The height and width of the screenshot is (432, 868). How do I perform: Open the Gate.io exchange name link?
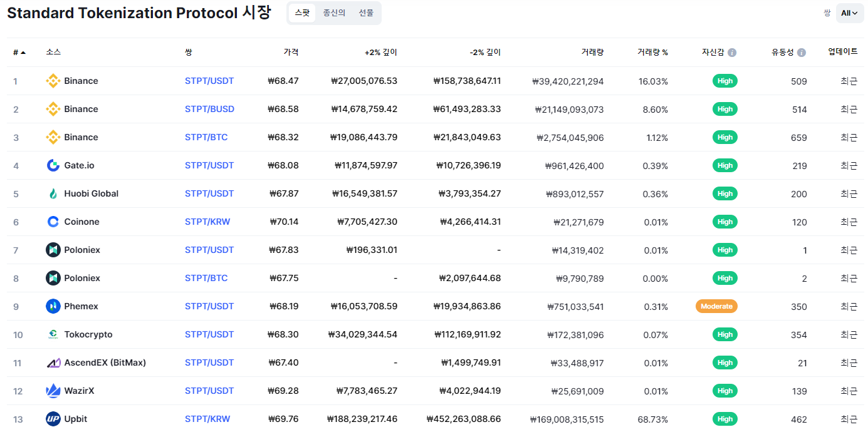point(79,165)
